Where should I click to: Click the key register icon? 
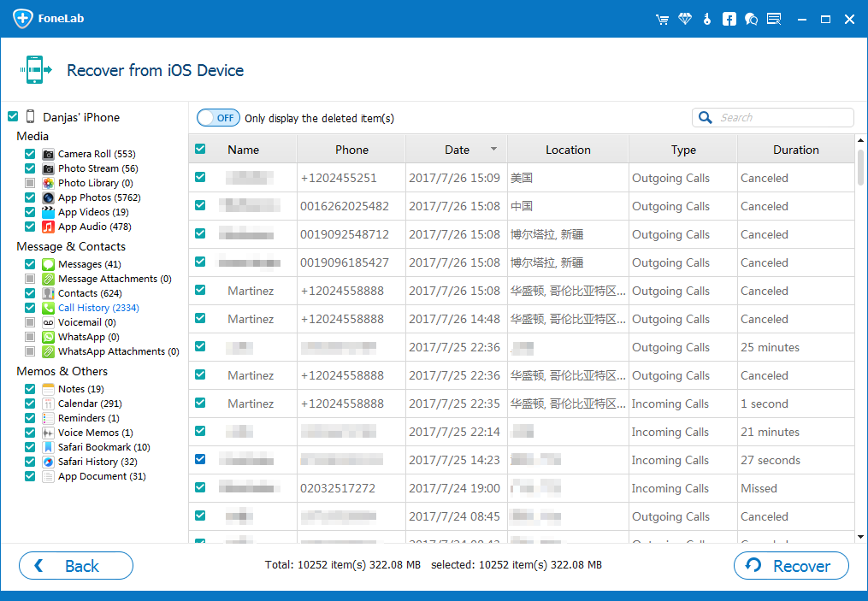(706, 19)
